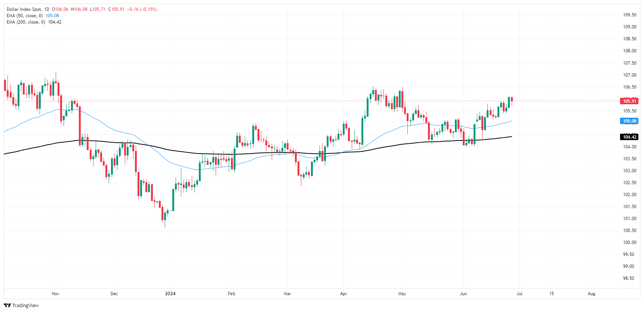Click the 107.00 level on the price axis
Viewport: 644px width, 312px height.
tap(629, 75)
